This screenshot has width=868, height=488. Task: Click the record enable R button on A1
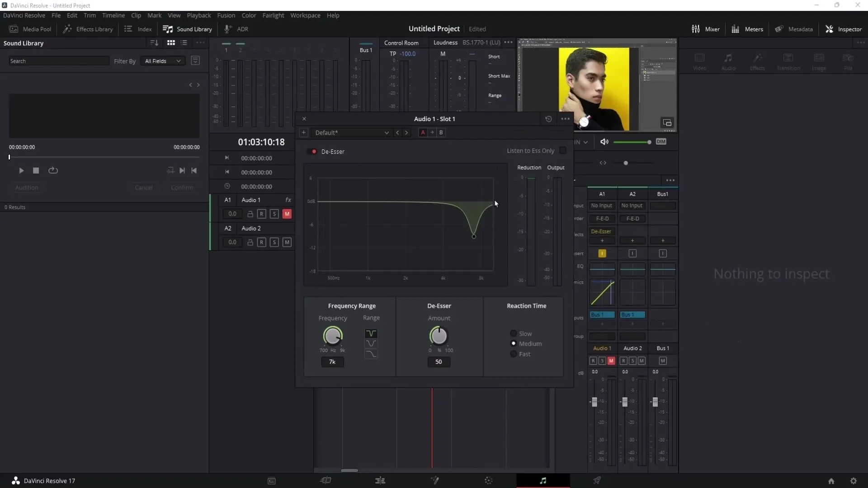(x=261, y=214)
